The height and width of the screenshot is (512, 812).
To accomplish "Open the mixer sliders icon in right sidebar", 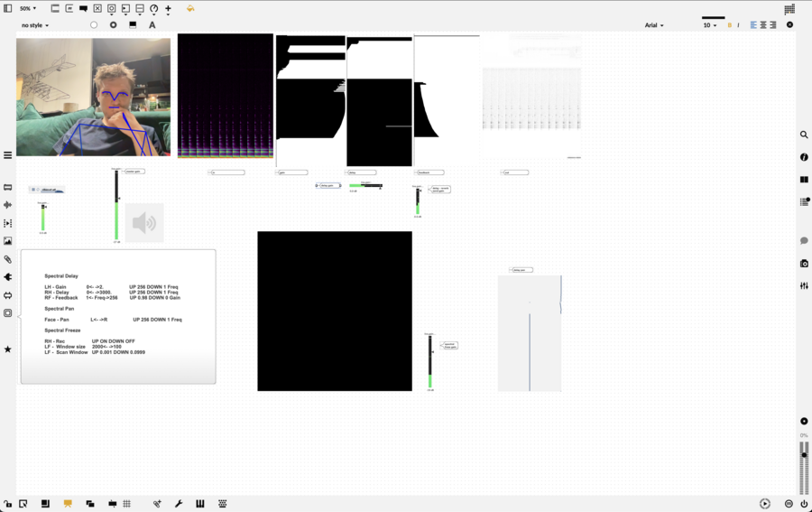I will coord(804,285).
